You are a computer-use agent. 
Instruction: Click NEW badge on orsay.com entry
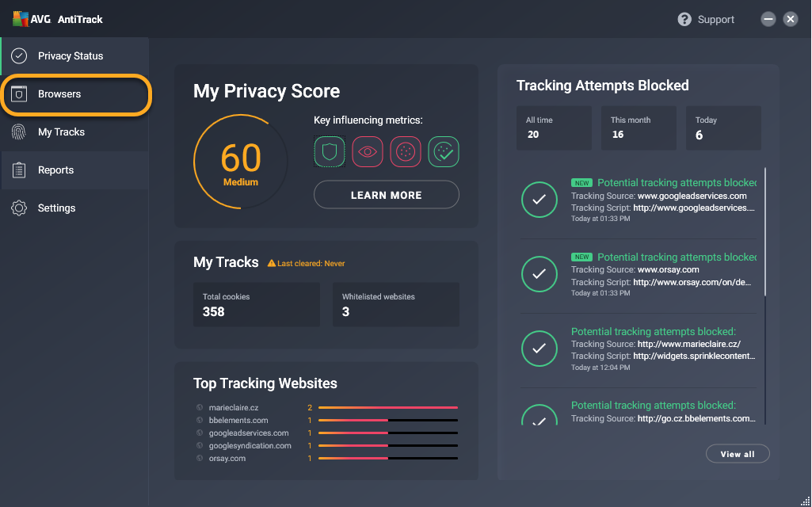tap(581, 257)
